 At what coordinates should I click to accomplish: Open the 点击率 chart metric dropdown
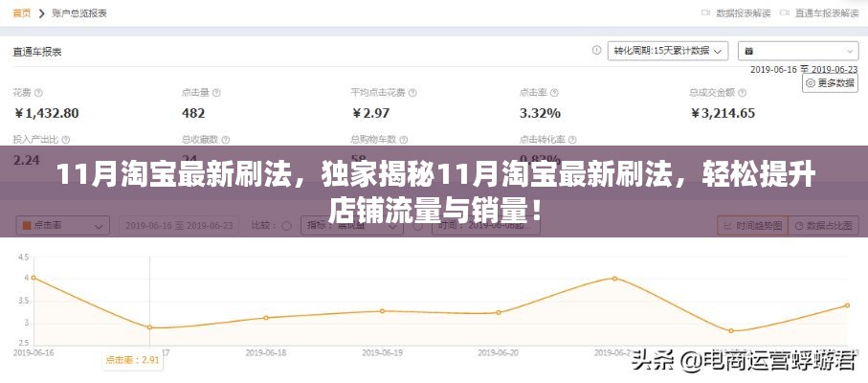coord(62,226)
